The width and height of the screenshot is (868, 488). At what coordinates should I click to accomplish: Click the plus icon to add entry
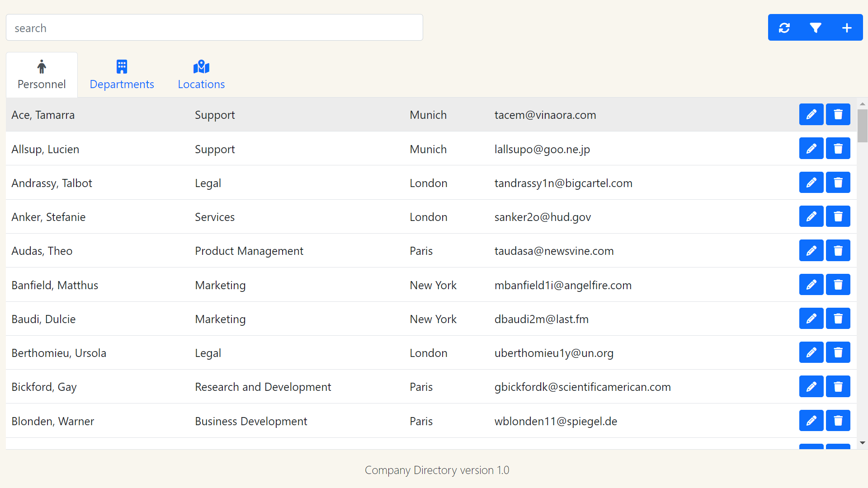[847, 28]
